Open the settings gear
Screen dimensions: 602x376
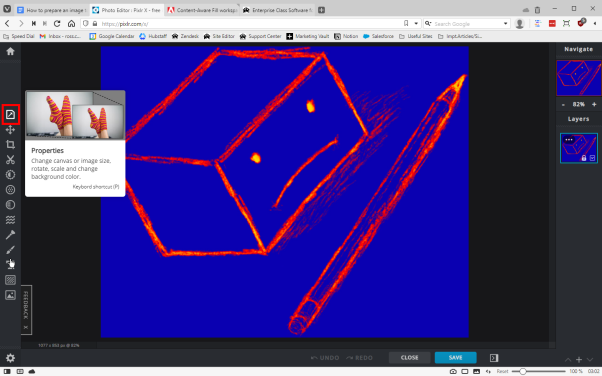pos(10,358)
